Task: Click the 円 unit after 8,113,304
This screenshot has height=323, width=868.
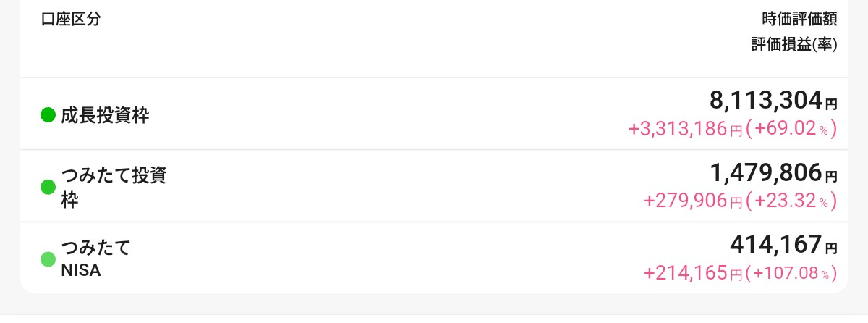Action: [832, 104]
